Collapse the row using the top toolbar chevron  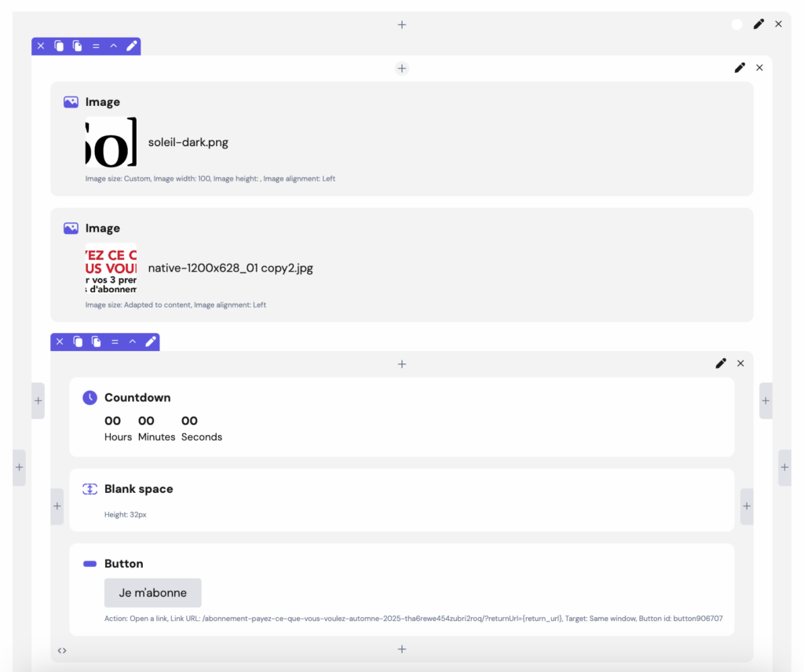click(x=114, y=46)
